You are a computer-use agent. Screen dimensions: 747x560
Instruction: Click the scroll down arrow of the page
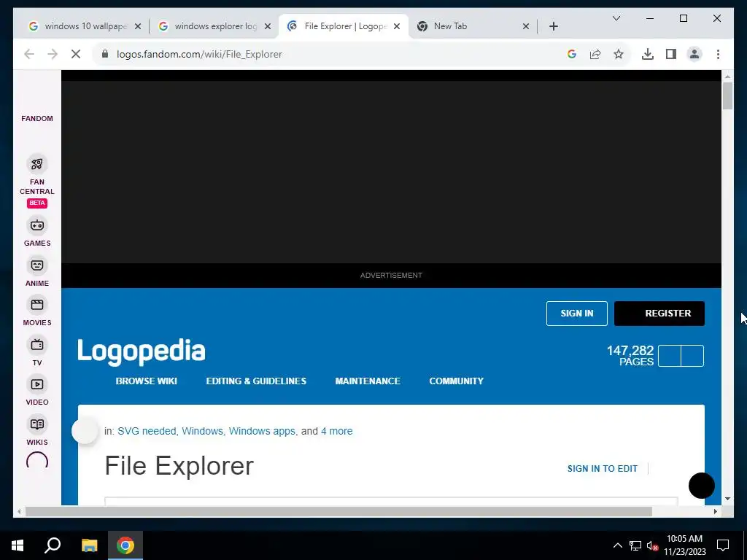pyautogui.click(x=727, y=499)
